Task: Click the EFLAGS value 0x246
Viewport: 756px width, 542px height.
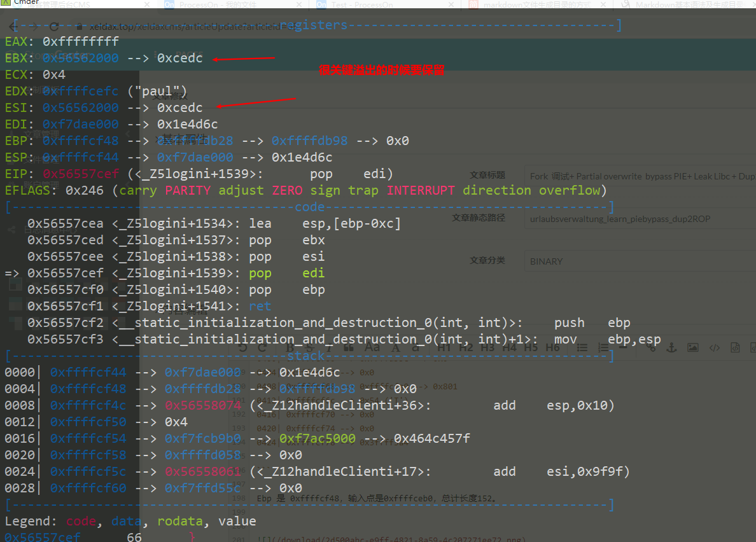Action: 85,190
